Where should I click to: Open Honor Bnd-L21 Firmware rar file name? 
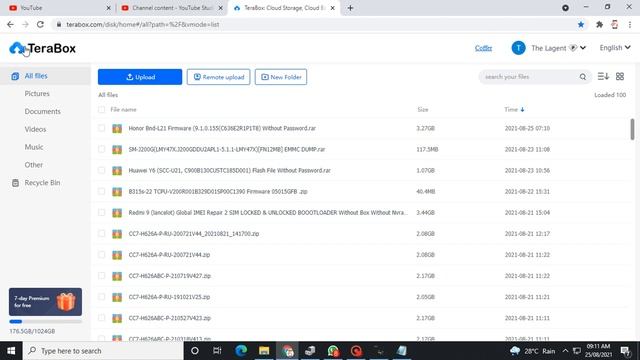(x=222, y=128)
